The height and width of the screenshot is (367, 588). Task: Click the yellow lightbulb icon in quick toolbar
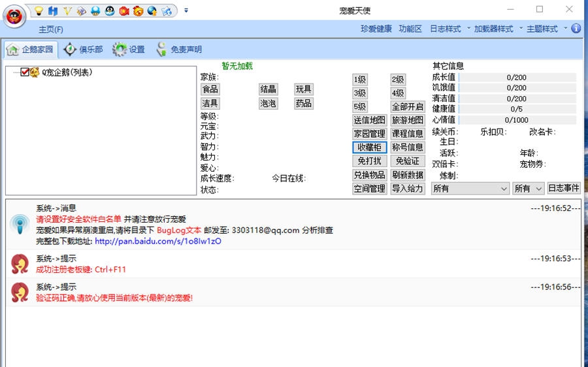coord(39,11)
